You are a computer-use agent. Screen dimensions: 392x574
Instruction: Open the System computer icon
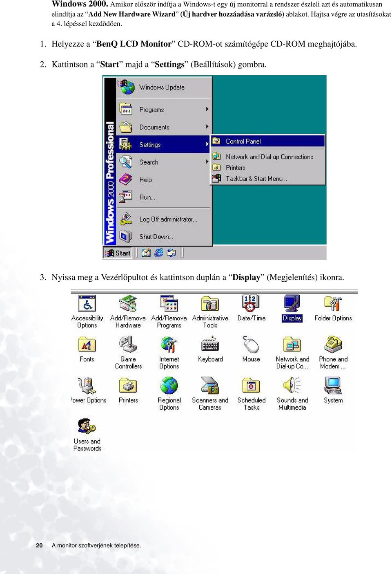[333, 386]
